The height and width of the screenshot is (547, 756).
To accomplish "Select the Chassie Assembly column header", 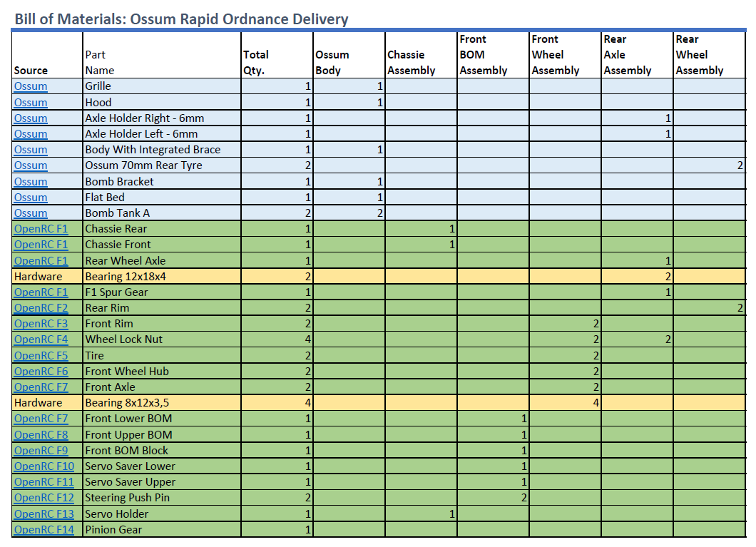I will click(421, 55).
